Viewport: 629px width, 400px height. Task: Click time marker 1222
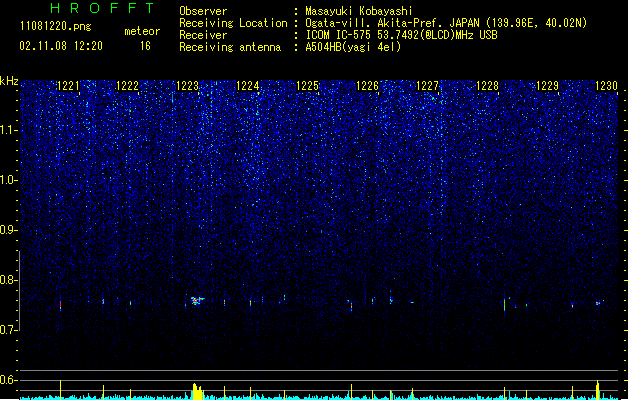coord(128,86)
